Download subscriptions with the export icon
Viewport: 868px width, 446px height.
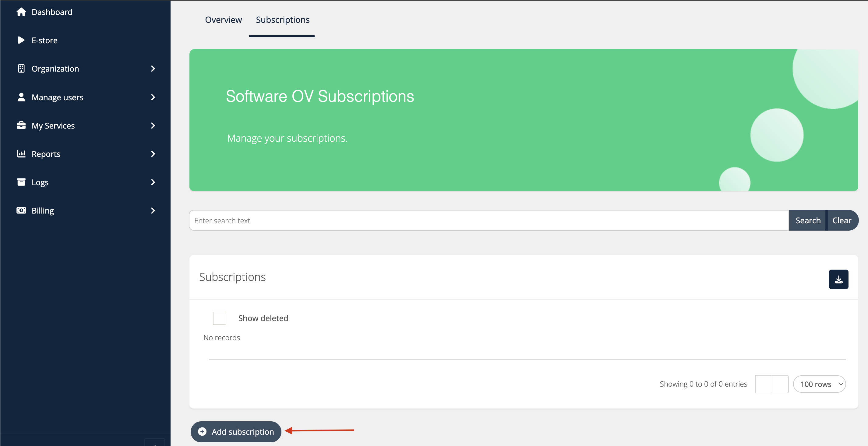pyautogui.click(x=838, y=279)
